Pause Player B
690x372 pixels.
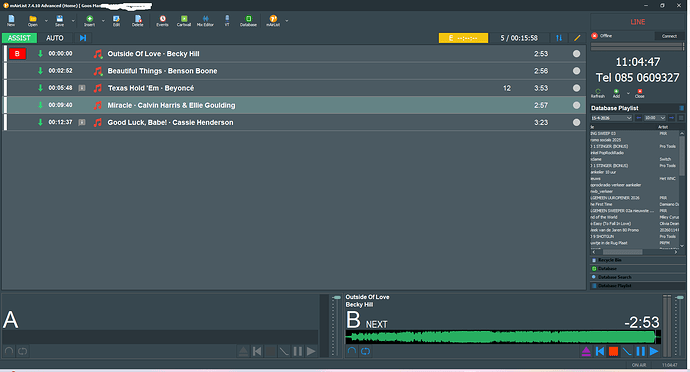(x=641, y=351)
